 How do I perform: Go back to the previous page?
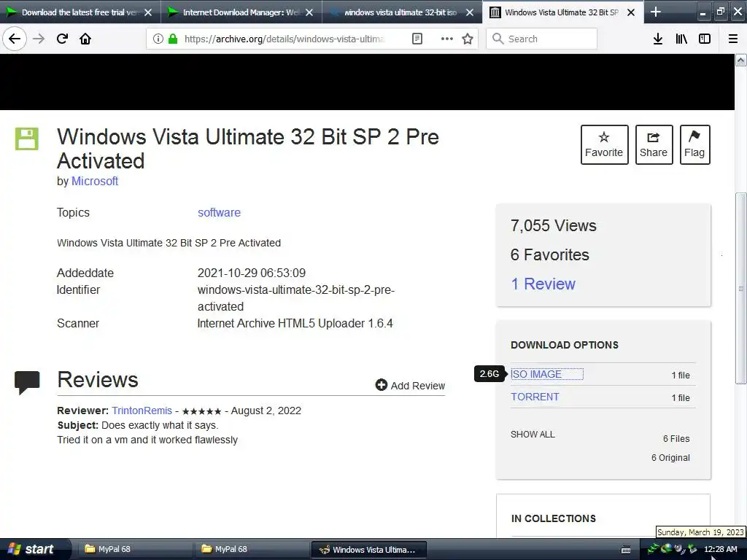point(15,39)
